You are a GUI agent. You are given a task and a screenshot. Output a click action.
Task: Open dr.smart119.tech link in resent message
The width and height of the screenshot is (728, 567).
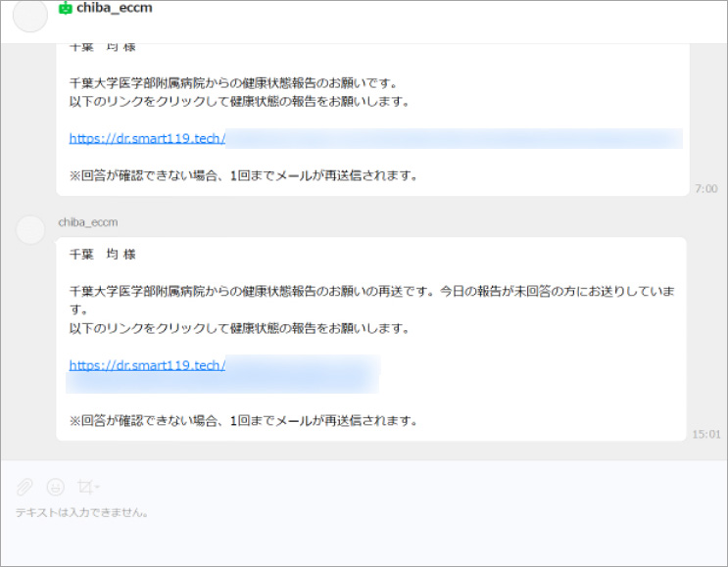coord(147,365)
